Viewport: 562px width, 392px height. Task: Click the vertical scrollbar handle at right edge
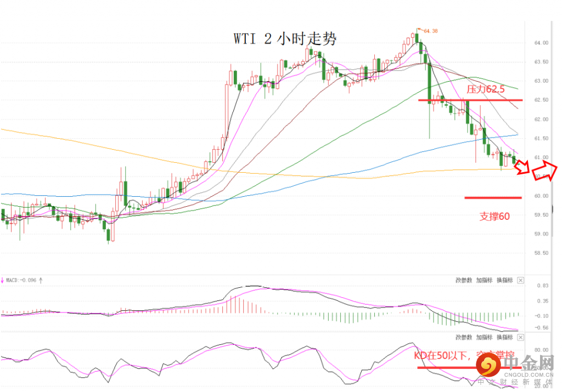point(552,209)
